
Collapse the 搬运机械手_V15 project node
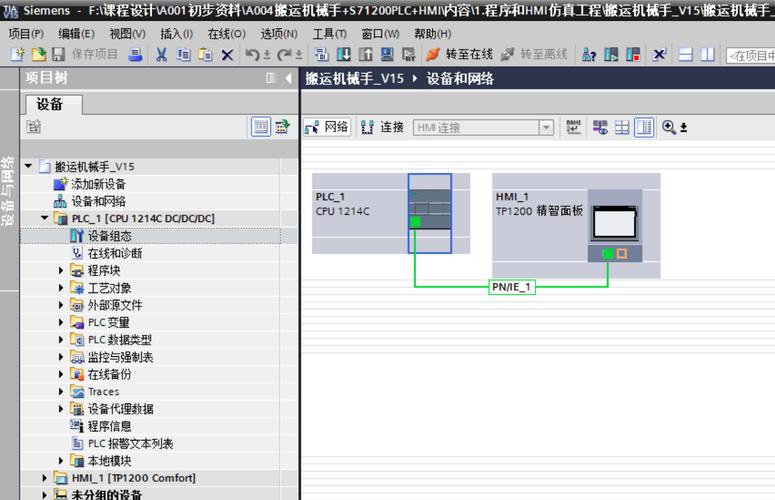coord(29,167)
